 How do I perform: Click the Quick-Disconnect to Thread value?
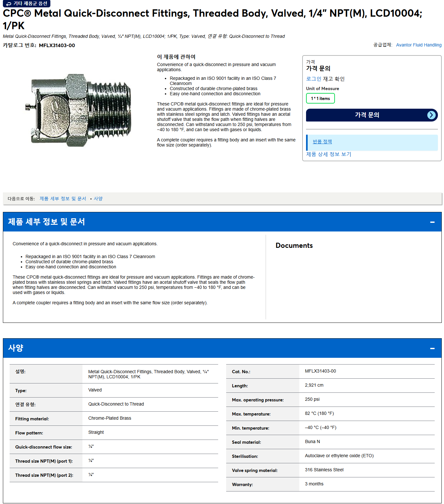116,404
